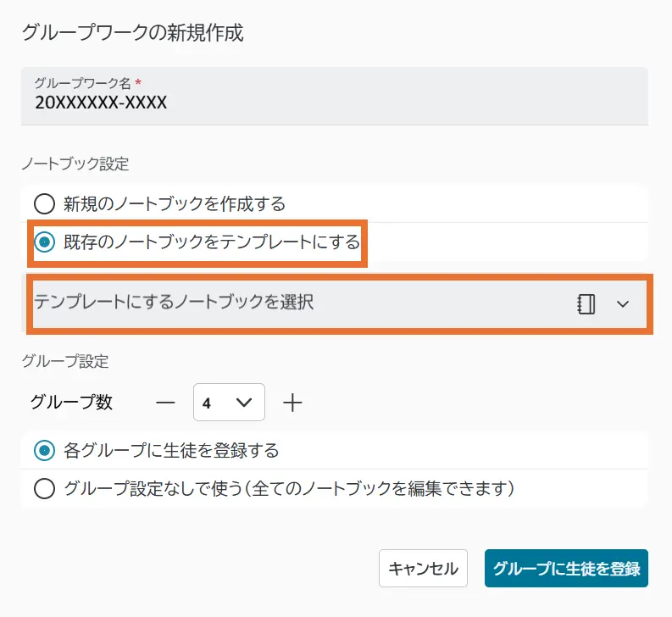Select 各グループに生徒を登録する radio button
Screen dimensions: 672x617
[x=45, y=451]
